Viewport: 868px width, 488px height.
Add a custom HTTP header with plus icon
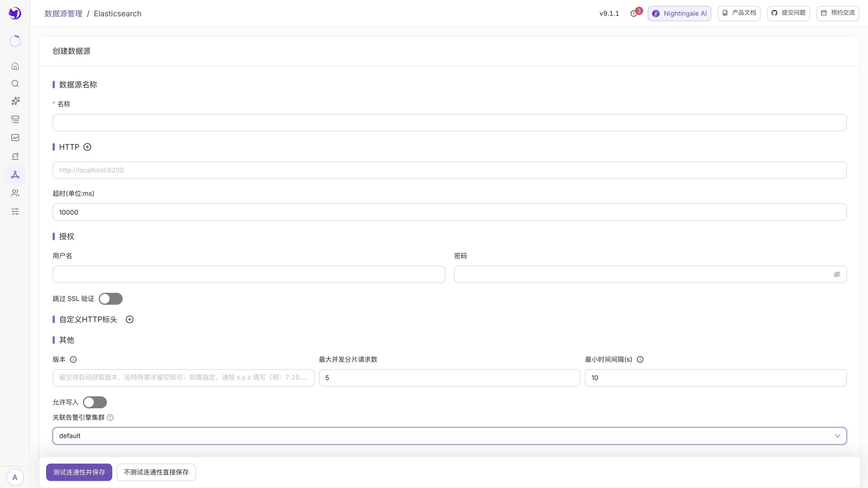(130, 319)
